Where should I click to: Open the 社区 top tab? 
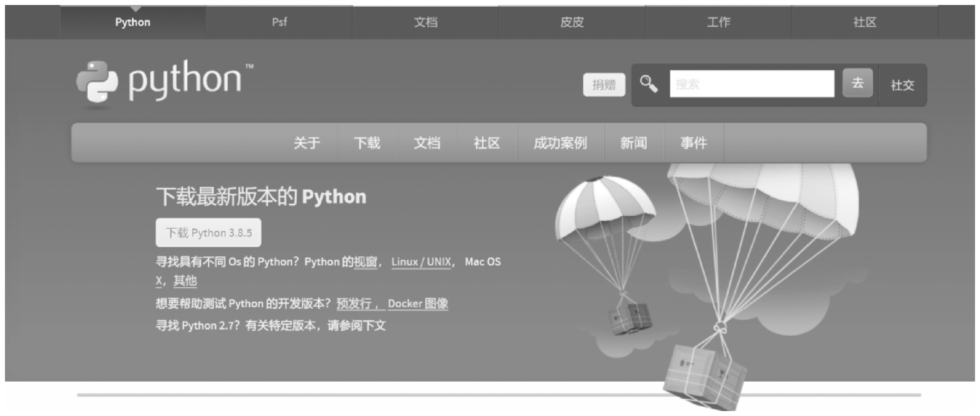(x=864, y=22)
